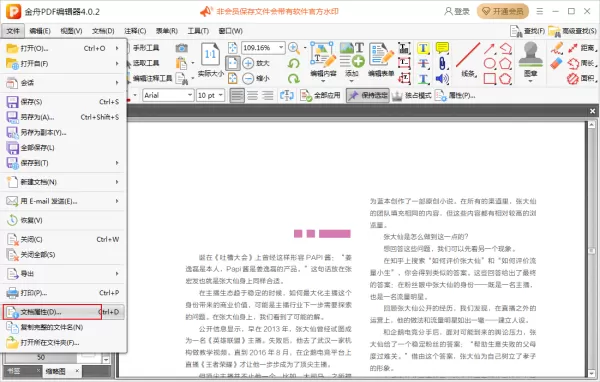Rotate the page counter-clockwise
This screenshot has width=600, height=382.
click(293, 63)
